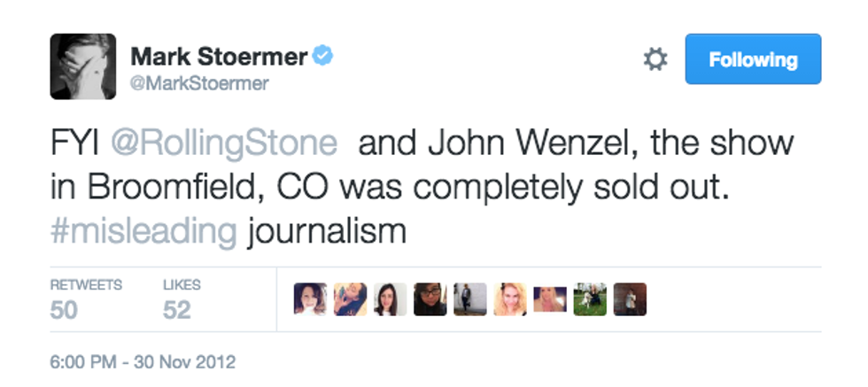This screenshot has width=868, height=387.
Task: Click Mark Stoermer's profile picture
Action: click(82, 66)
